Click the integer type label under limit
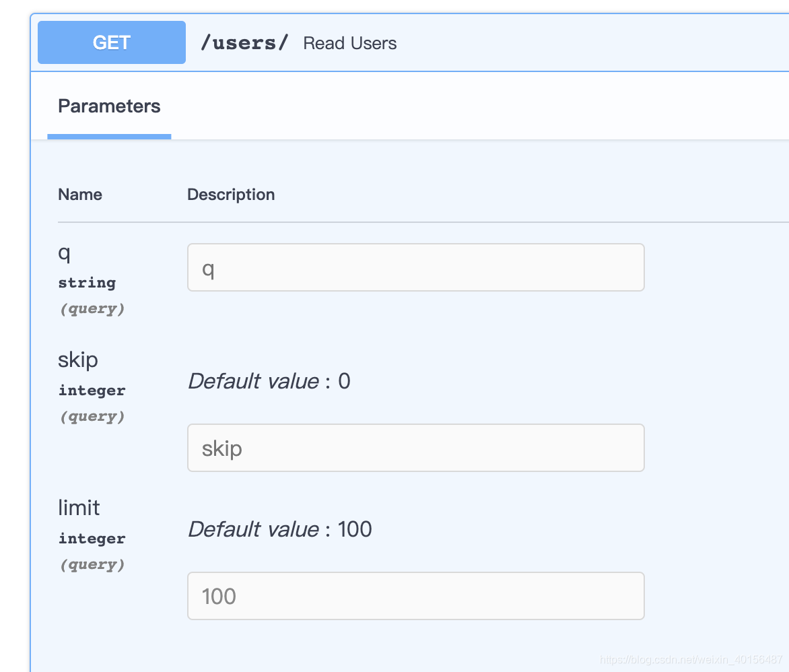This screenshot has height=672, width=789. 92,539
